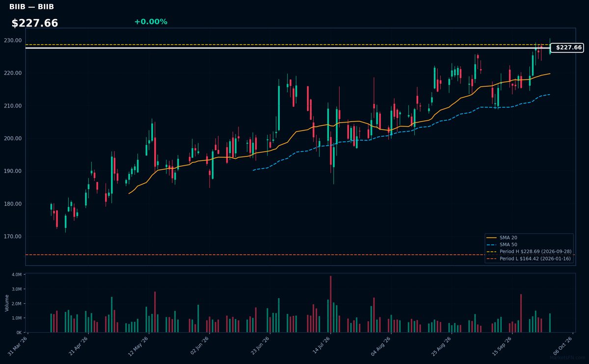Image resolution: width=589 pixels, height=364 pixels.
Task: Click the 200.00 price axis label
Action: 13,138
